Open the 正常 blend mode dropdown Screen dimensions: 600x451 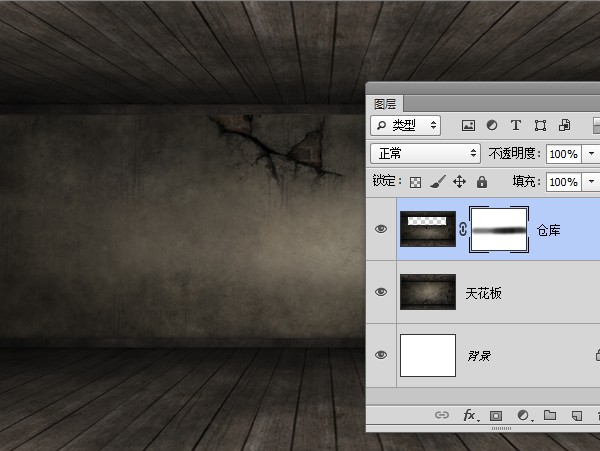tap(426, 154)
